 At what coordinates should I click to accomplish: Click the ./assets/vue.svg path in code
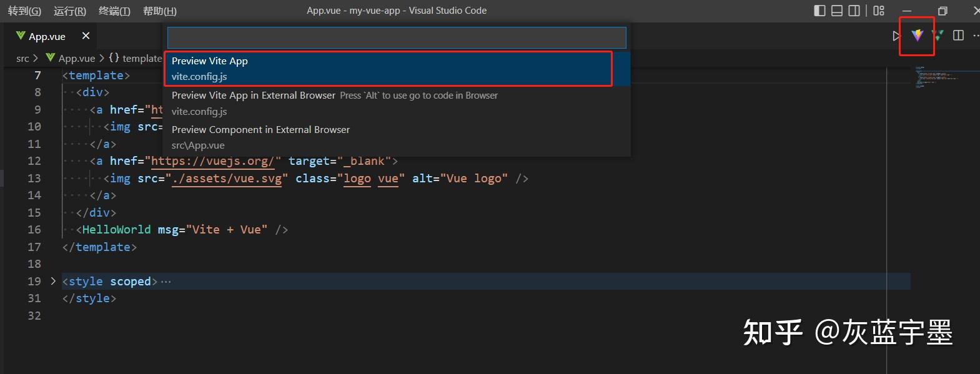click(227, 179)
